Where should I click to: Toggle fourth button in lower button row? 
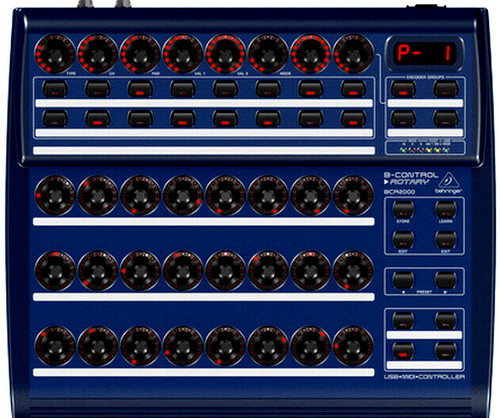[183, 119]
